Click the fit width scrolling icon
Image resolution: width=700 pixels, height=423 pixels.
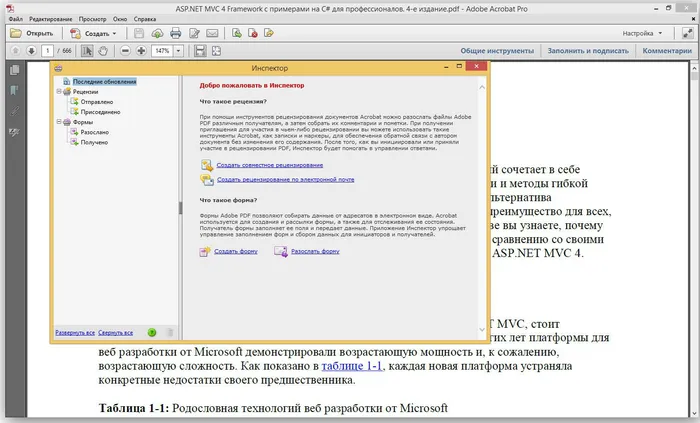[200, 51]
